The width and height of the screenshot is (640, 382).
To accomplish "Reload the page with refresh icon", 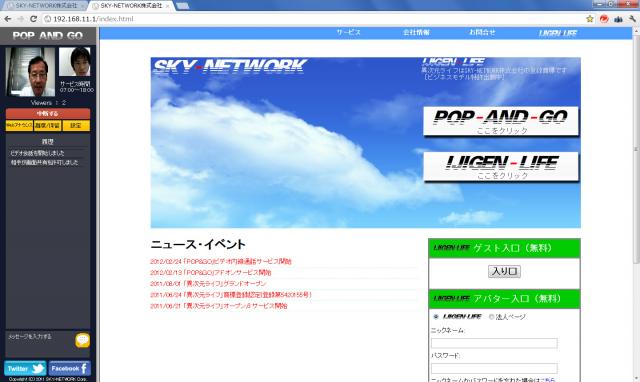I will click(x=33, y=19).
